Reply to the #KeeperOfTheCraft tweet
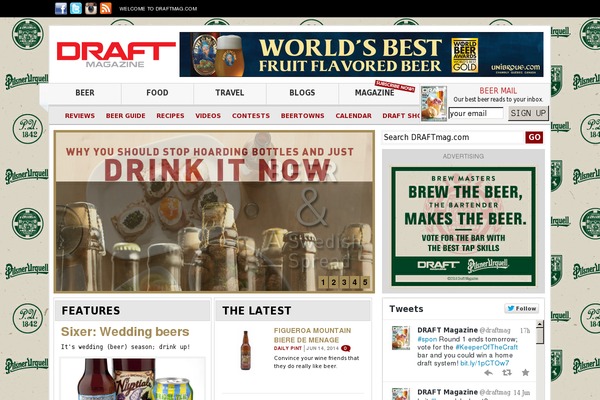 pyautogui.click(x=488, y=372)
